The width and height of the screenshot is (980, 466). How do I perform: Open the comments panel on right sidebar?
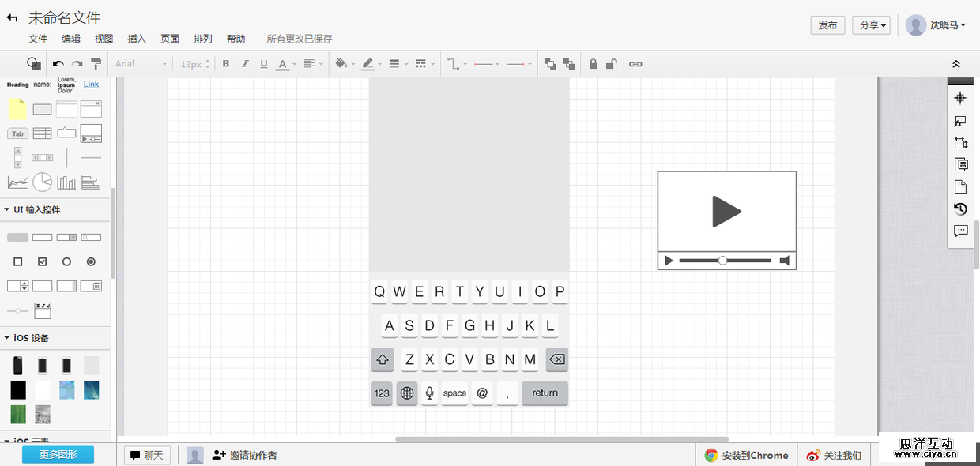pyautogui.click(x=960, y=231)
